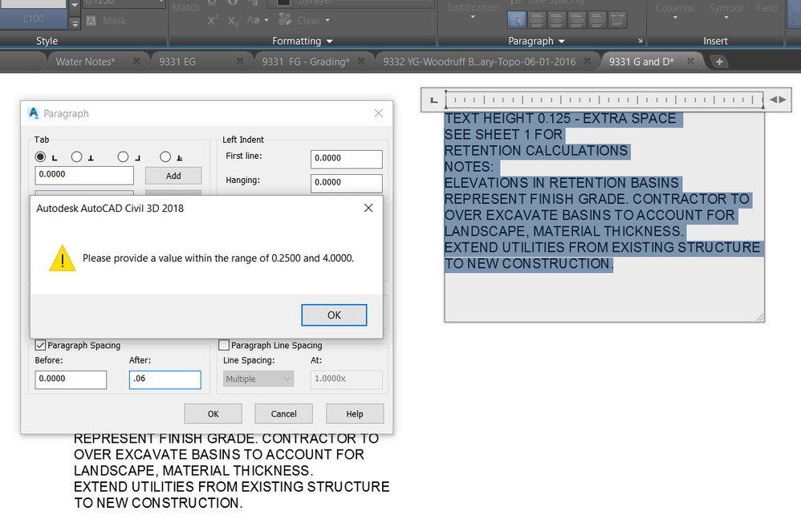Image resolution: width=801 pixels, height=532 pixels.
Task: Click Help in the Paragraph dialog
Action: (355, 413)
